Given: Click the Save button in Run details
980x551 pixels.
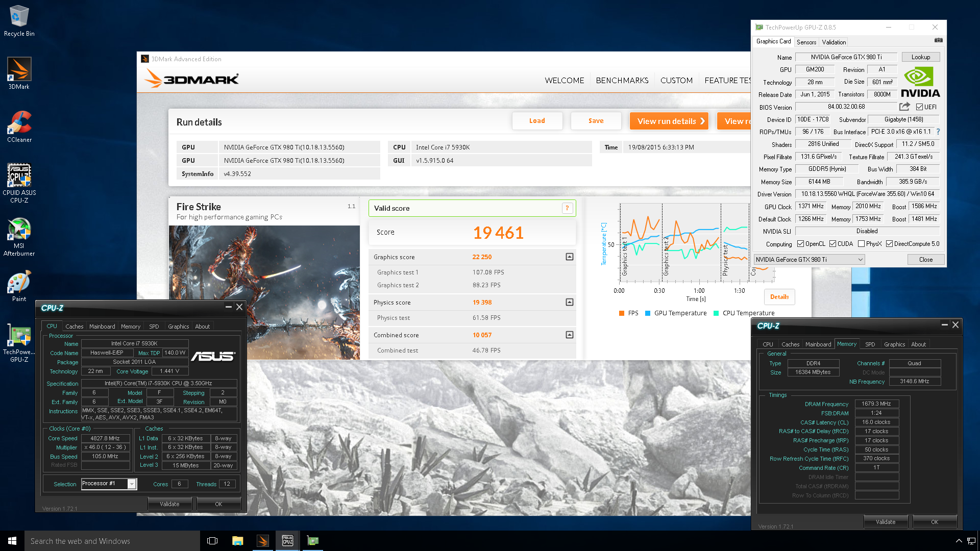Looking at the screenshot, I should pyautogui.click(x=596, y=121).
